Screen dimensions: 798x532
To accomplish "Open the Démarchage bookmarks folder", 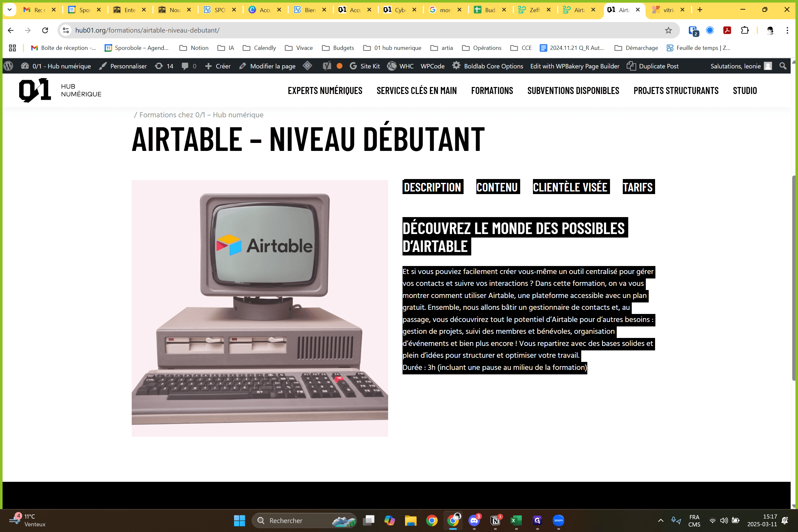I will [x=636, y=48].
